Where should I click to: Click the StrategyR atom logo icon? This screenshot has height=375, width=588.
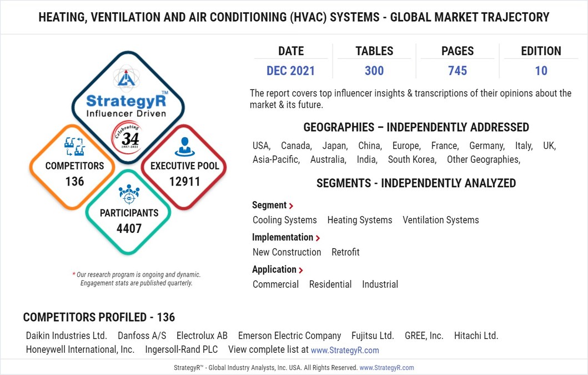[x=127, y=78]
